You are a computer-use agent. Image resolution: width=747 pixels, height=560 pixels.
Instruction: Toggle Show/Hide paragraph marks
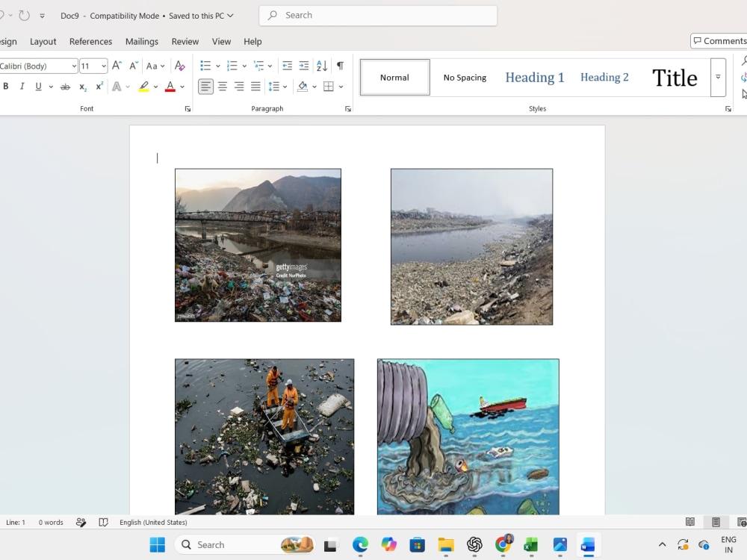(340, 66)
